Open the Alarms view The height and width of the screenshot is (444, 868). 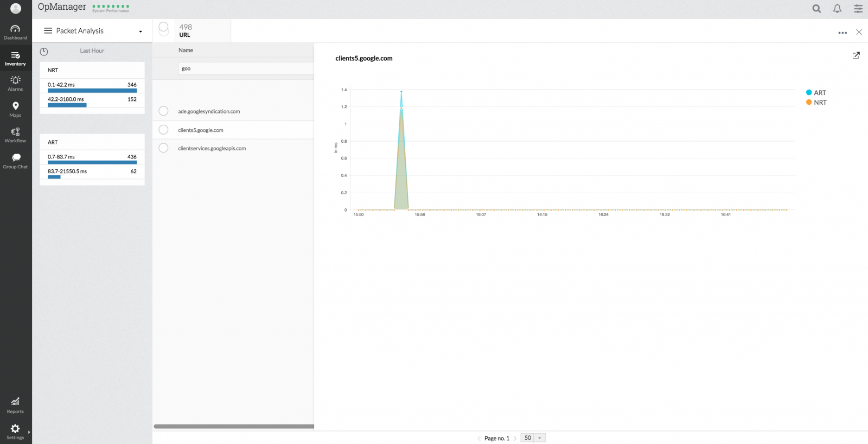(x=15, y=84)
